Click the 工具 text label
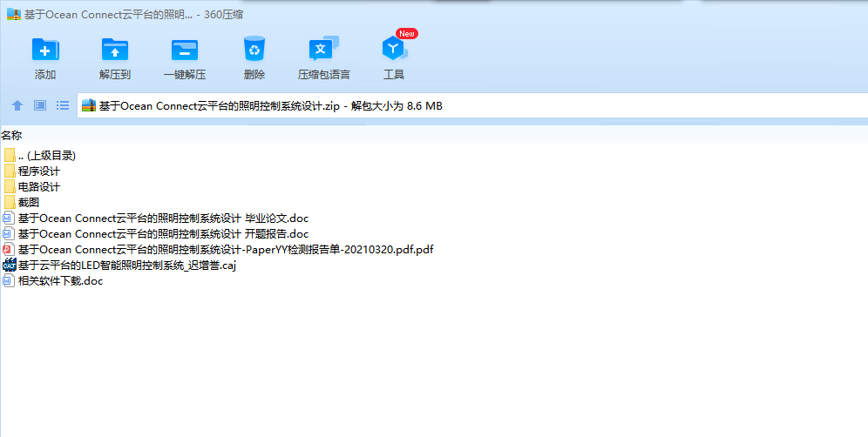Image resolution: width=868 pixels, height=437 pixels. tap(394, 75)
